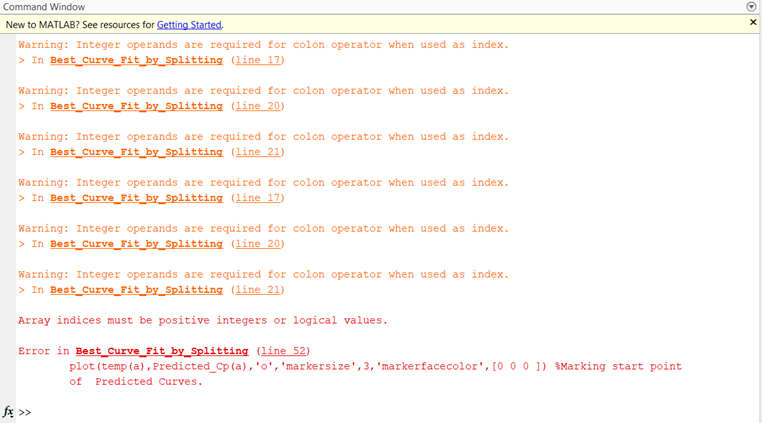Open Best_Curve_Fit_by_Splitting link in the error message
The image size is (762, 423).
click(x=162, y=351)
